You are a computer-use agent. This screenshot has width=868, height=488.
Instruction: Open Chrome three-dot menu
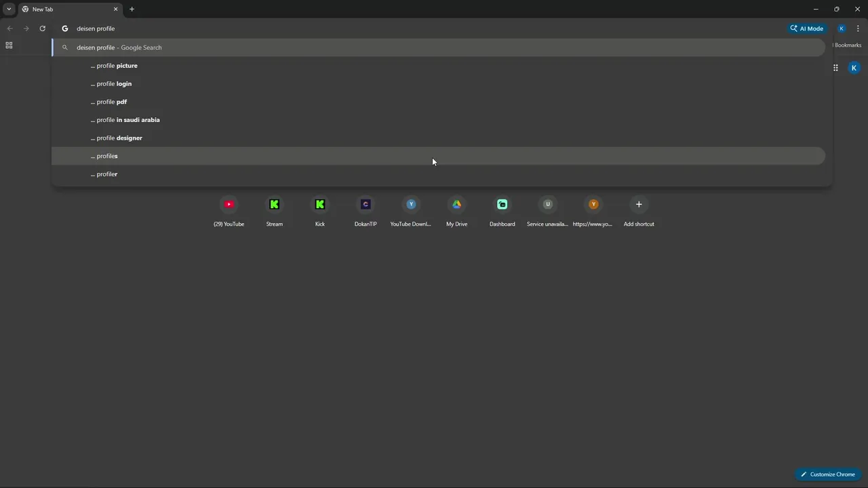(858, 28)
